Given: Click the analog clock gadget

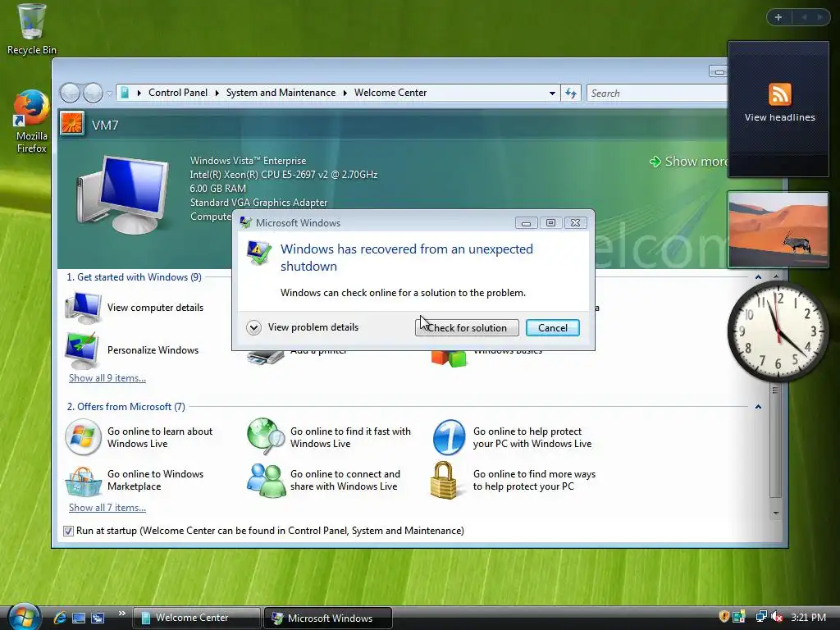Looking at the screenshot, I should [x=778, y=331].
